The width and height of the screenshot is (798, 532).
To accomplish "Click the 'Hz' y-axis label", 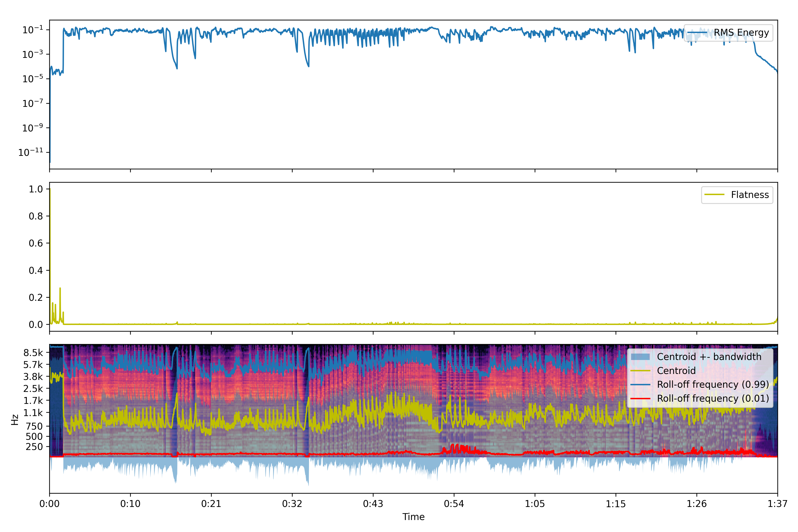I will click(15, 420).
